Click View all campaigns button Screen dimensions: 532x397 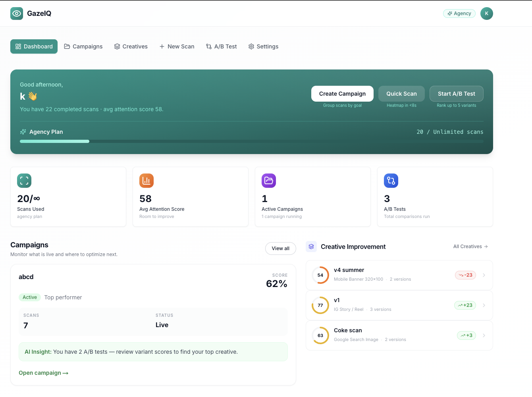[x=281, y=249]
